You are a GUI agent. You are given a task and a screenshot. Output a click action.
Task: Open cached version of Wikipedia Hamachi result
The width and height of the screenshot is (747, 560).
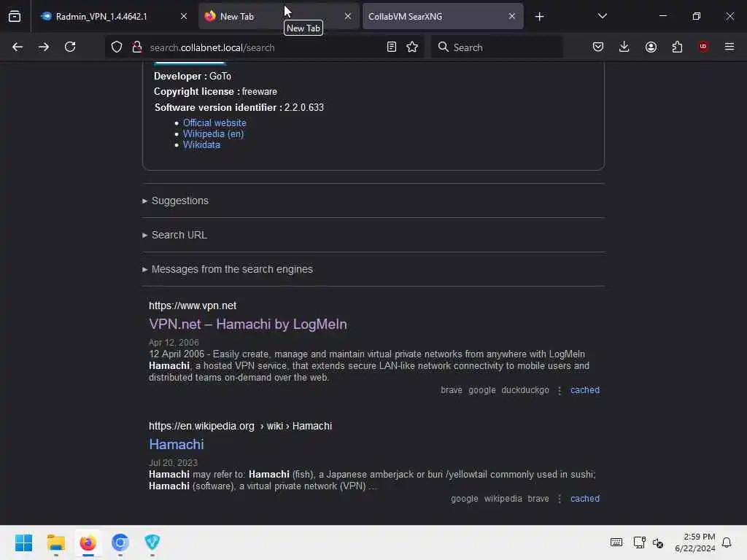coord(584,499)
